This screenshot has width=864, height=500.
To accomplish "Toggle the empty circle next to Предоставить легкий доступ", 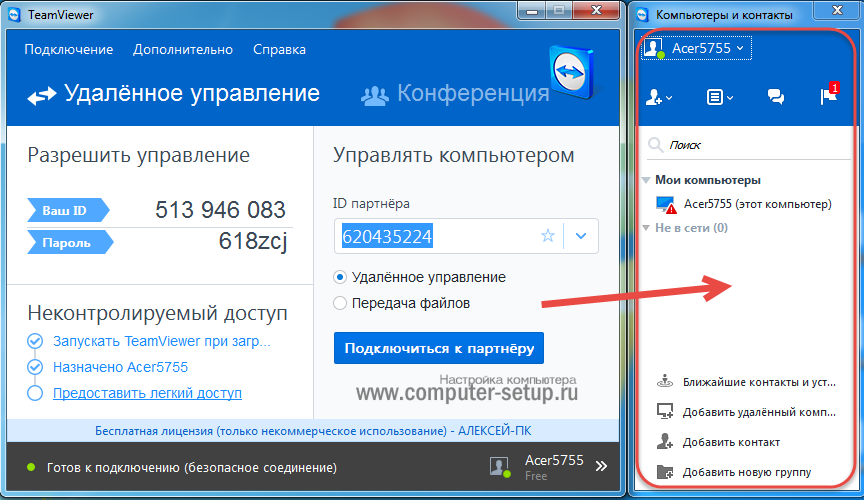I will tap(35, 393).
